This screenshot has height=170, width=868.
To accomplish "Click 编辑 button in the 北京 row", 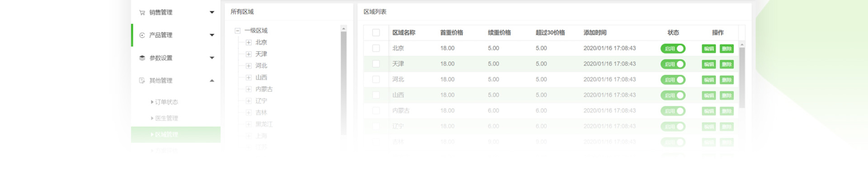I will (x=709, y=49).
